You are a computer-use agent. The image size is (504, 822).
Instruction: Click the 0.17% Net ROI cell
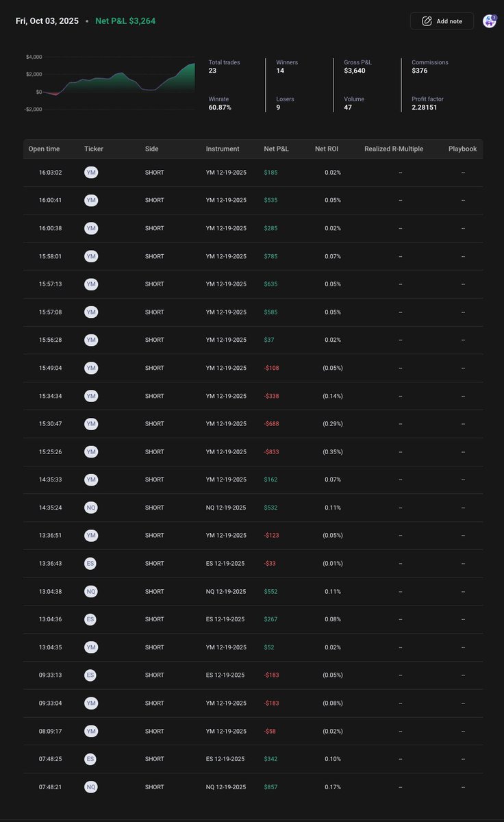[333, 787]
